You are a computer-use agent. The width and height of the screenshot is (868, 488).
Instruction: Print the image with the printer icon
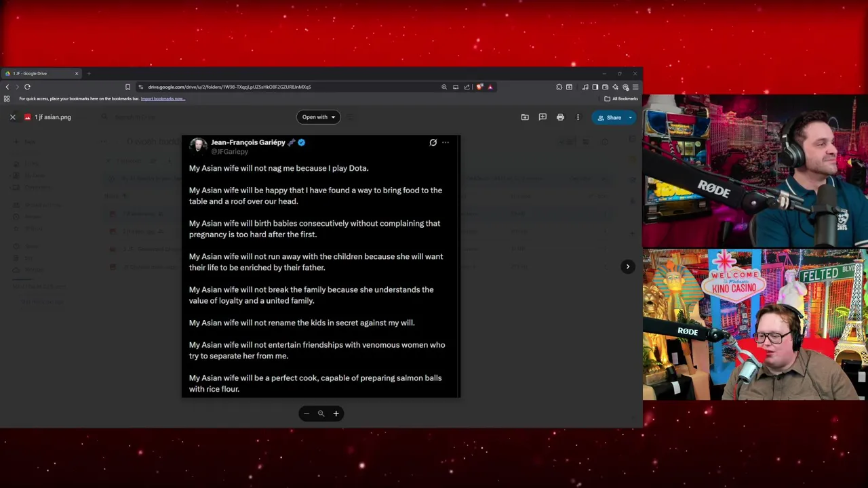[560, 117]
